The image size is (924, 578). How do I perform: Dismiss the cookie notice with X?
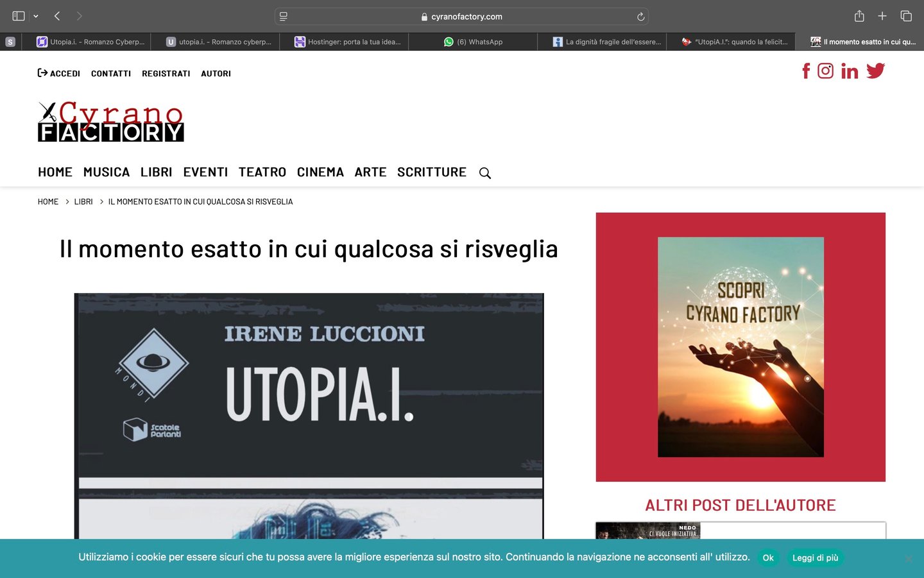[x=909, y=559]
